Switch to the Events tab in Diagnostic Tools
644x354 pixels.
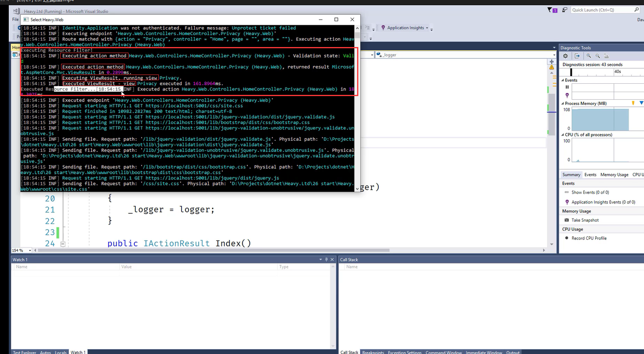[590, 175]
